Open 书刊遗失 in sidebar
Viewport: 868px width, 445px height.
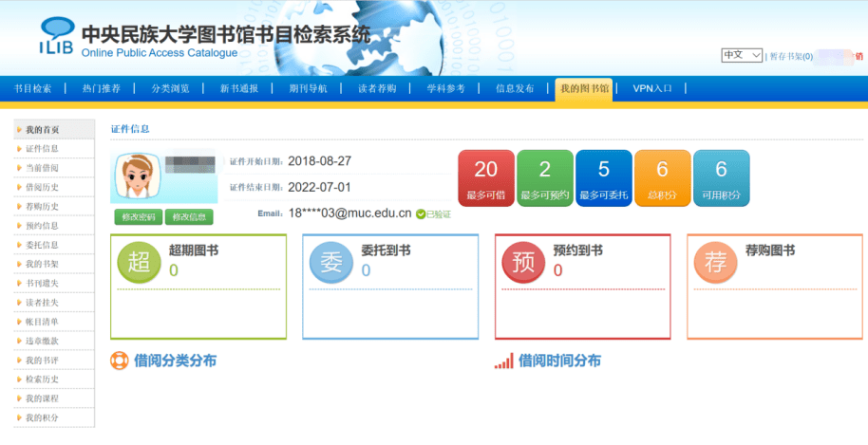point(42,284)
